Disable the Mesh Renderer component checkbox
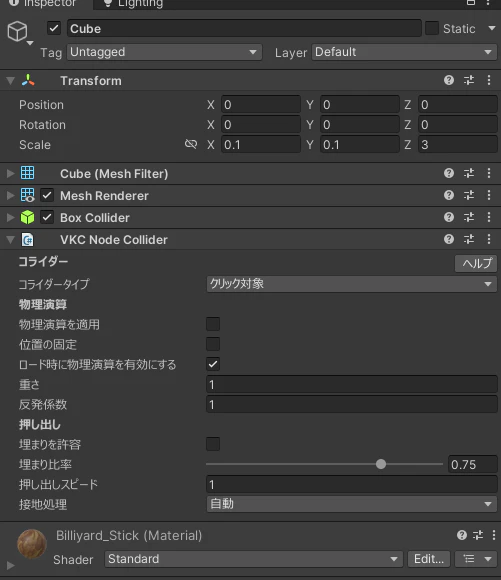 pyautogui.click(x=47, y=195)
